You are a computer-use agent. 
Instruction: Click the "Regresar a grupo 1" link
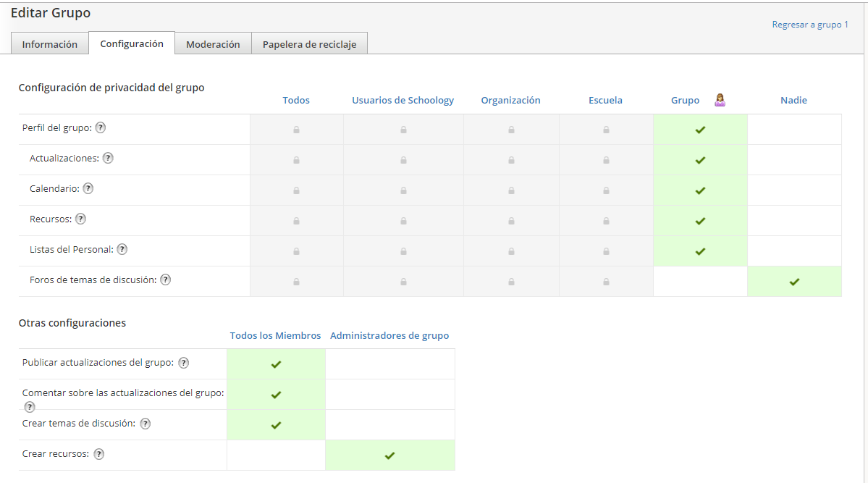[809, 24]
